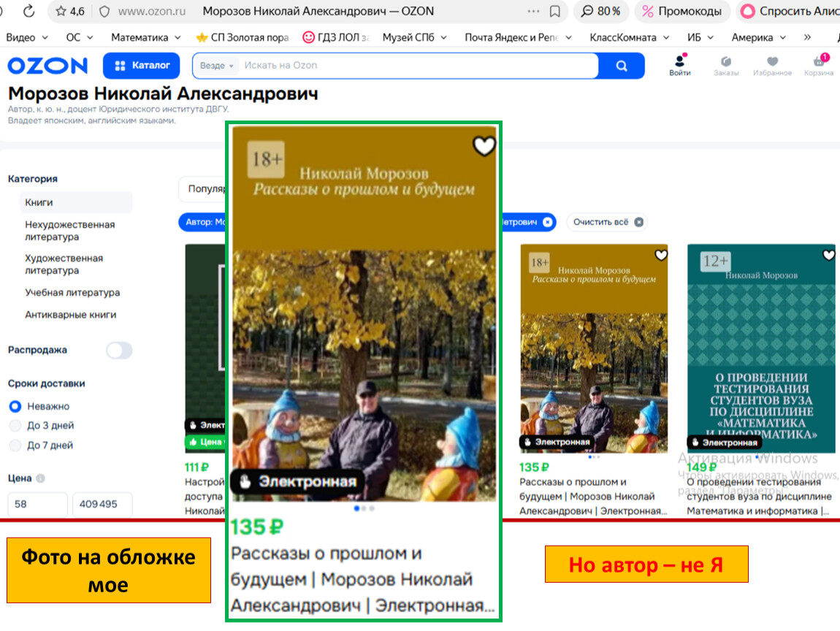The width and height of the screenshot is (840, 631).
Task: Click the browser page reload icon
Action: point(28,11)
